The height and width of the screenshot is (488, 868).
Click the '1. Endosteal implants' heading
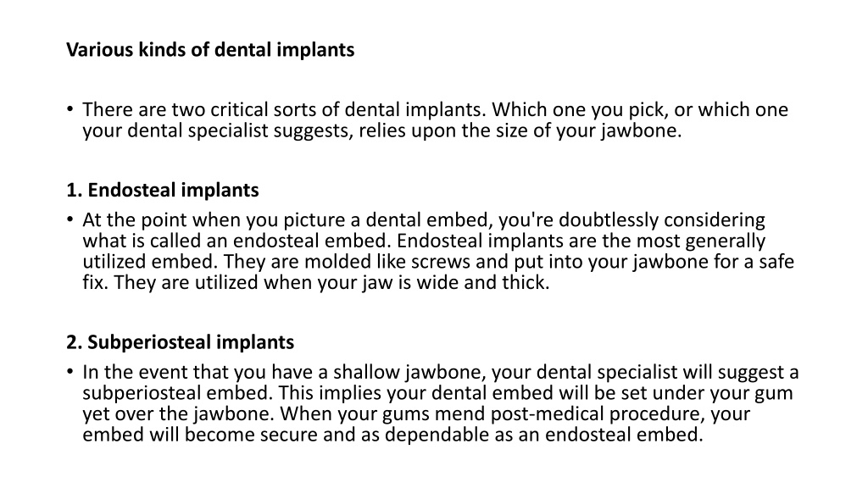click(163, 190)
